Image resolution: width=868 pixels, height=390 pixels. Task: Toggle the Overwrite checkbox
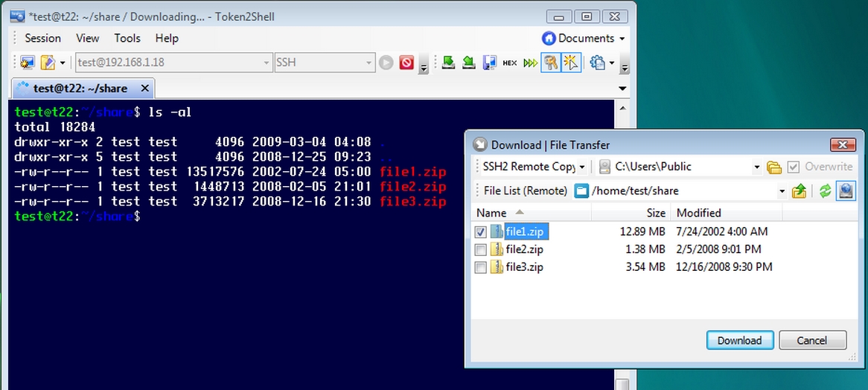[x=794, y=167]
